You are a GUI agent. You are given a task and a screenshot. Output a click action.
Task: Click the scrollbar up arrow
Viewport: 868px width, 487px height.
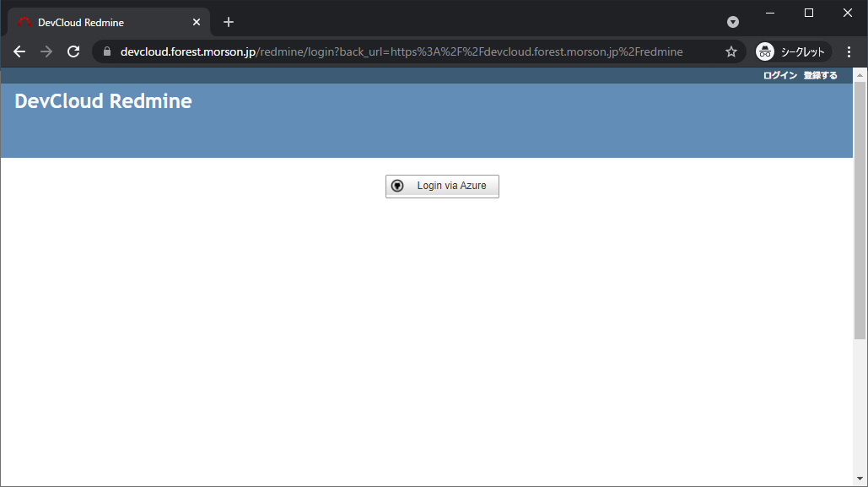click(860, 74)
